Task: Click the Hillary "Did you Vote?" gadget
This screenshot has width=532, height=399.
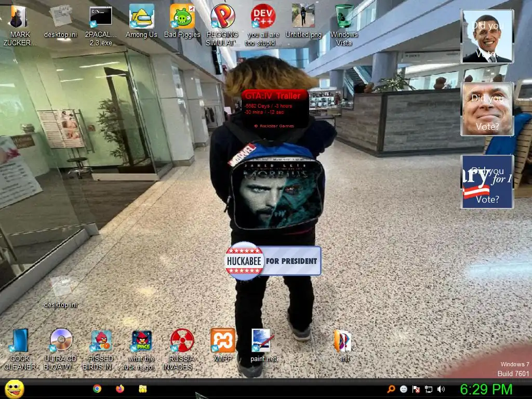Action: [x=487, y=181]
